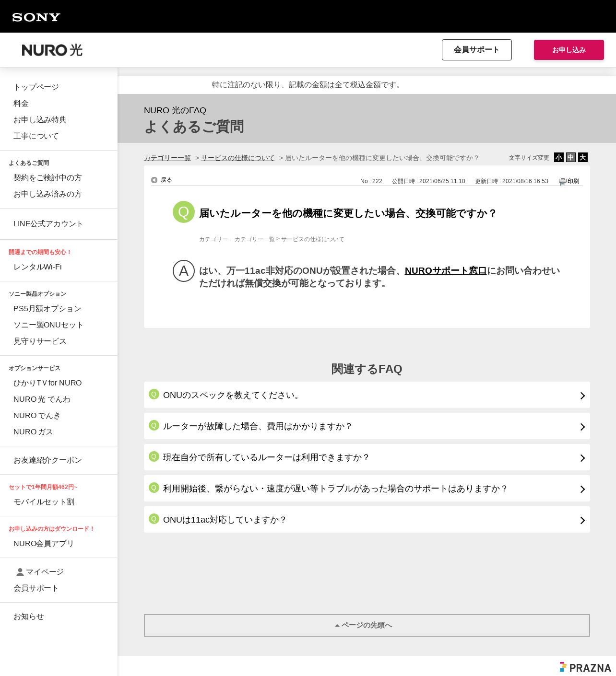Screen dimensions: 616x676
Task: Click the person icon beside マイページ
Action: 20,572
